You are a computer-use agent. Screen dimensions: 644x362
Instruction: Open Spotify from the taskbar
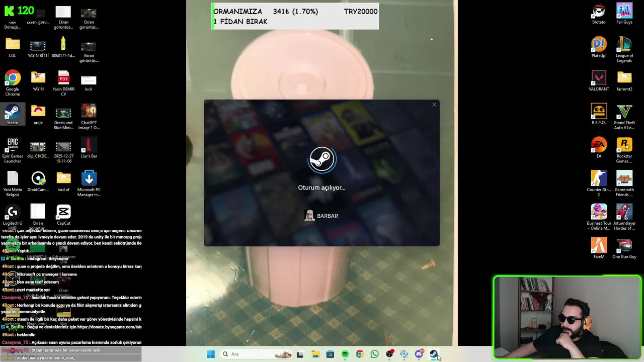pos(345,354)
